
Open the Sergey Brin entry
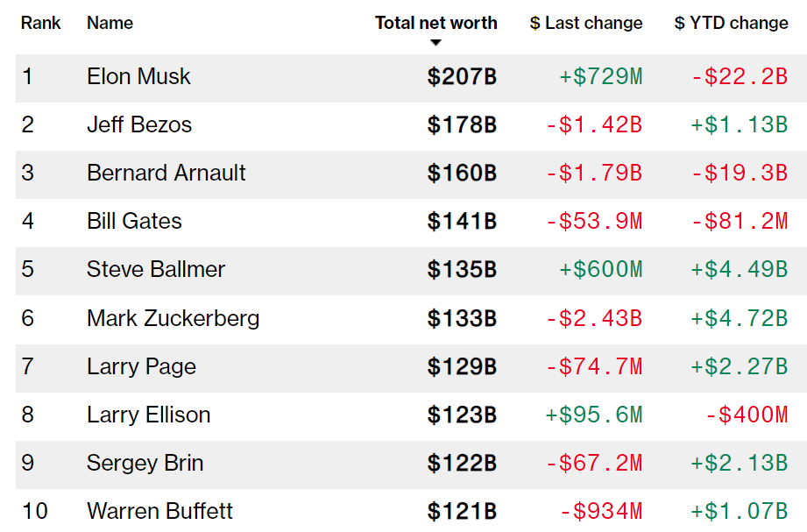point(145,463)
